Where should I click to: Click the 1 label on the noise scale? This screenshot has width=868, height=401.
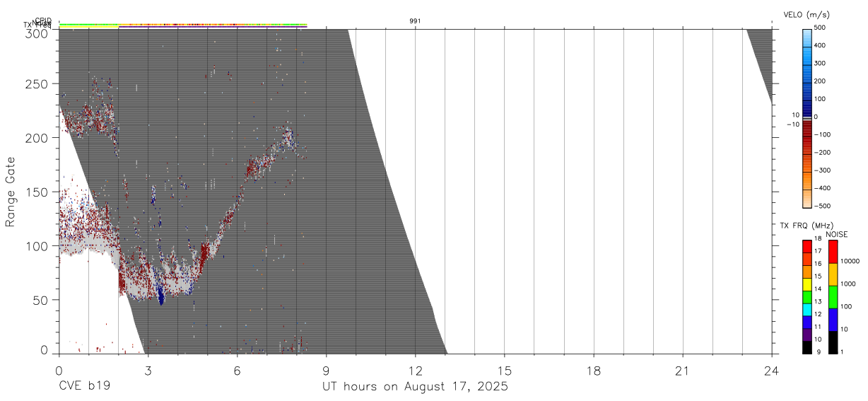pos(843,351)
